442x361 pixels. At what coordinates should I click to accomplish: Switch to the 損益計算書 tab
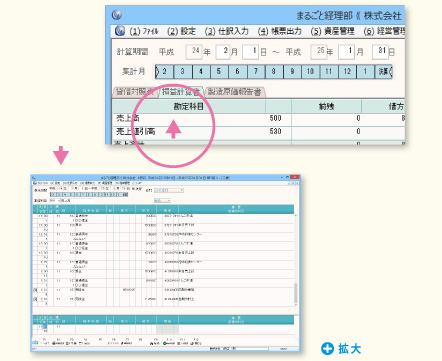pos(181,92)
